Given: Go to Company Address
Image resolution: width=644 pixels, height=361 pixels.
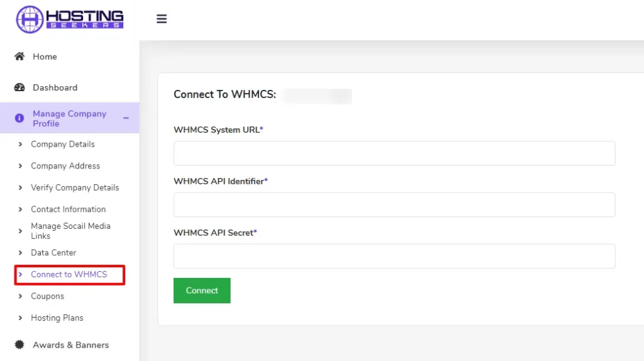Looking at the screenshot, I should coord(65,166).
